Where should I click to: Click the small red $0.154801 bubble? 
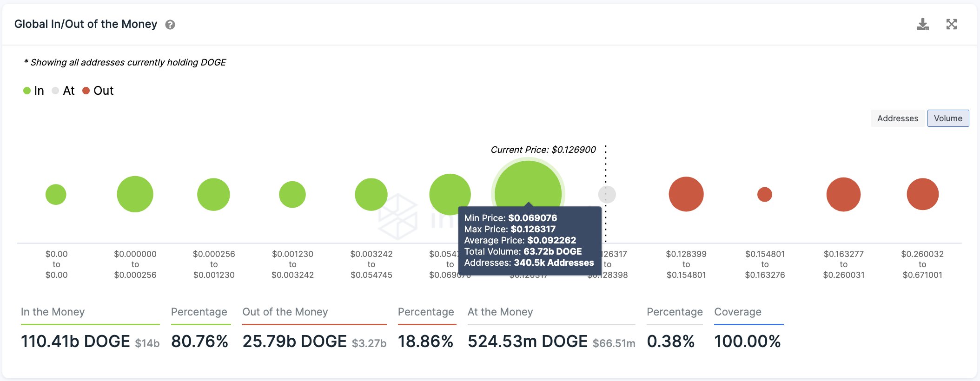[x=765, y=194]
